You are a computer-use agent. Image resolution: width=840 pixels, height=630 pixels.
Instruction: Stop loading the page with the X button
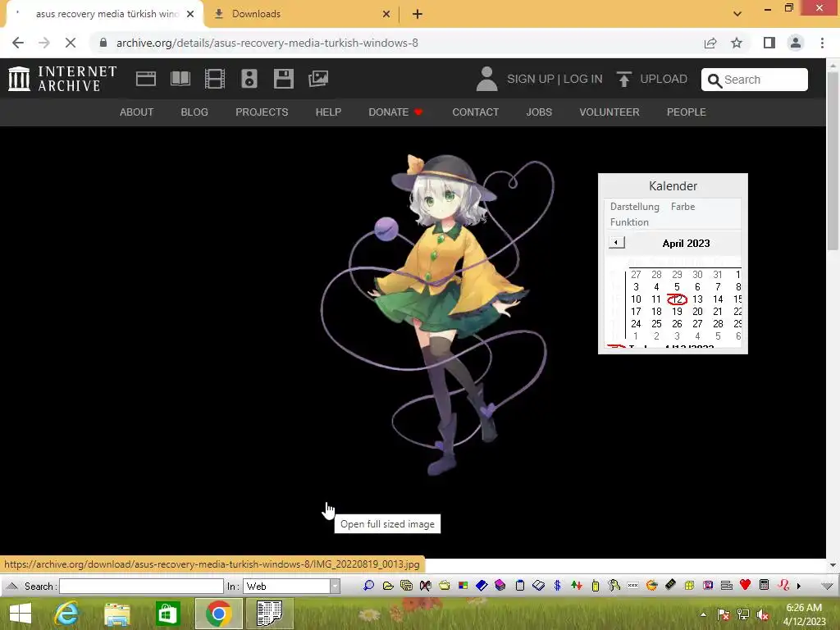[x=71, y=43]
